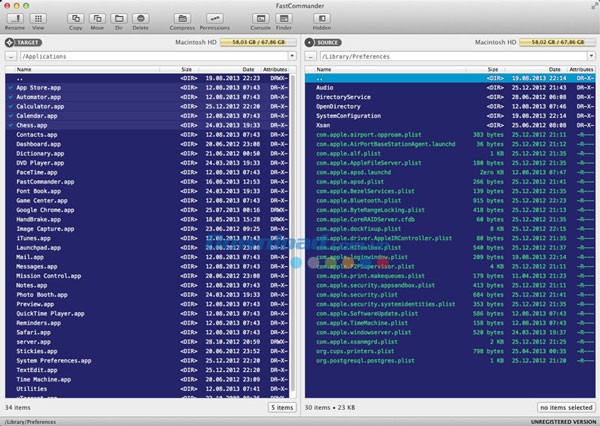Click the no items selected button
Image resolution: width=600 pixels, height=426 pixels.
point(566,408)
